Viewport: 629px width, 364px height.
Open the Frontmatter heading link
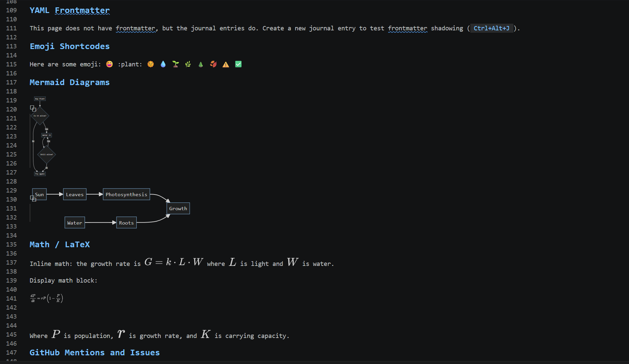(x=82, y=10)
